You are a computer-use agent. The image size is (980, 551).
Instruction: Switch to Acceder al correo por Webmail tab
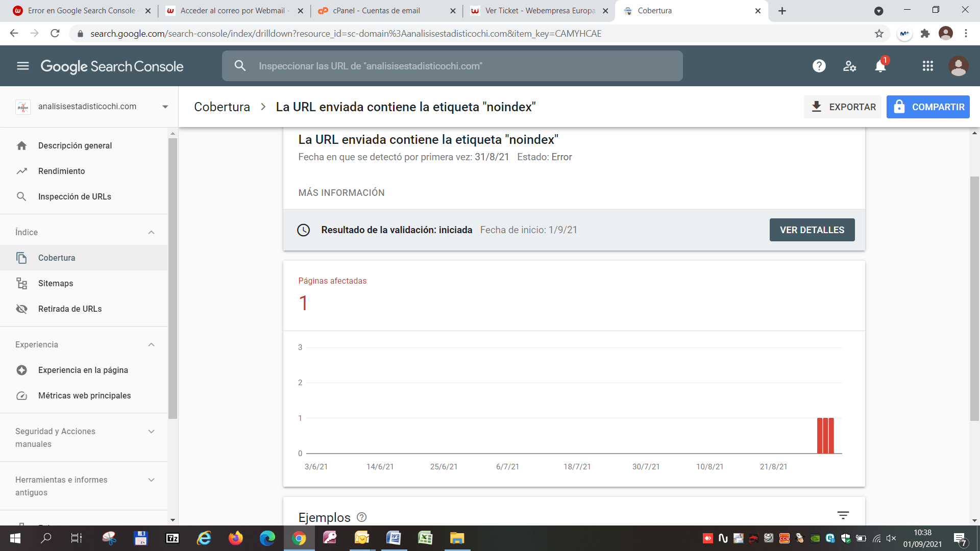tap(235, 11)
